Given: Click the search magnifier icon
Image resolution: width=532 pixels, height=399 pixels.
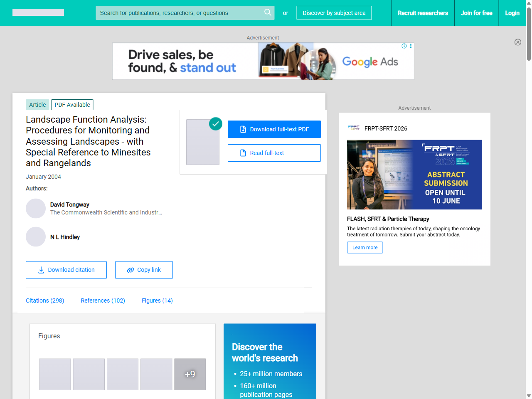Looking at the screenshot, I should click(268, 12).
